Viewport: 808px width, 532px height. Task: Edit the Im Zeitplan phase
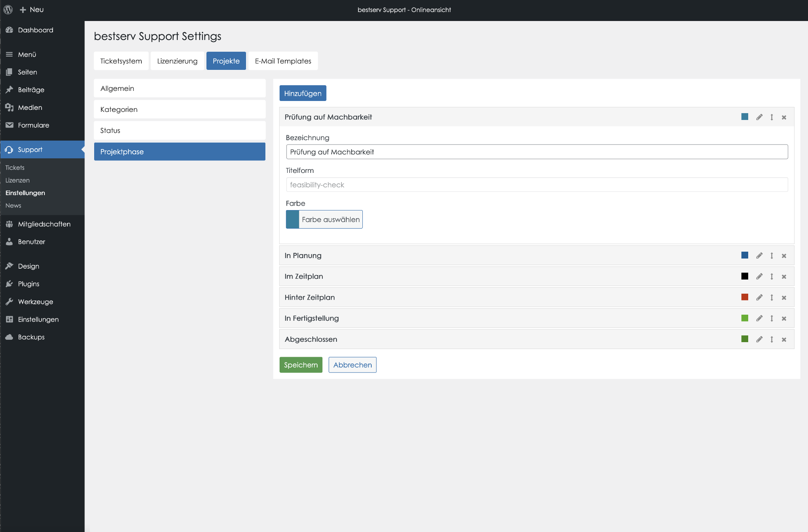tap(760, 277)
